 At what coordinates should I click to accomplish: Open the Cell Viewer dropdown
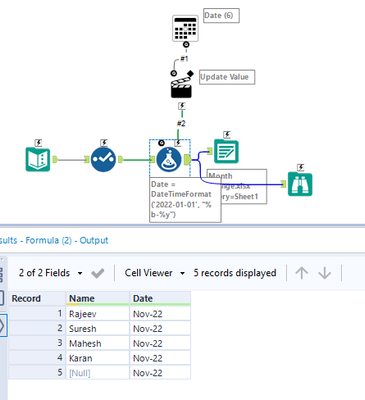(154, 273)
